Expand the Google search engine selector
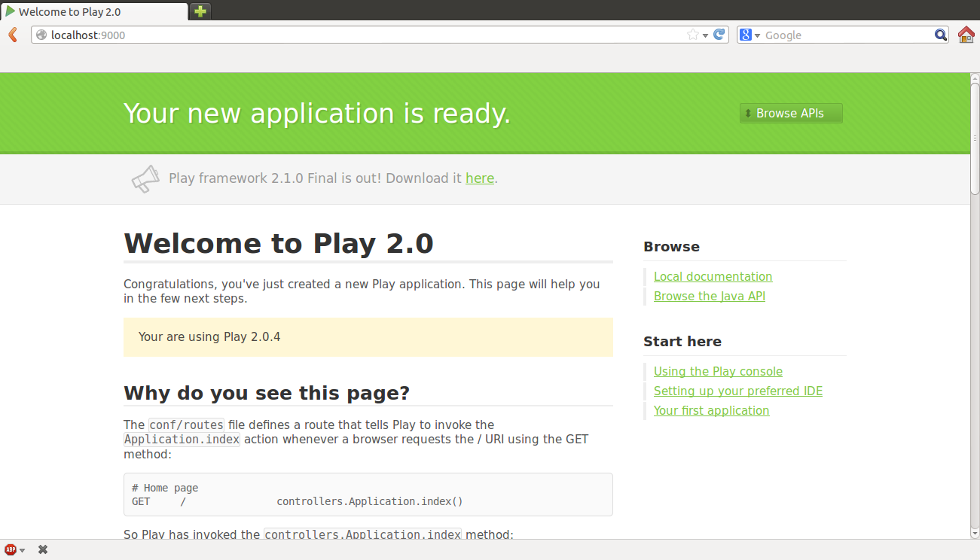Screen dimensions: 980x560 pos(750,35)
